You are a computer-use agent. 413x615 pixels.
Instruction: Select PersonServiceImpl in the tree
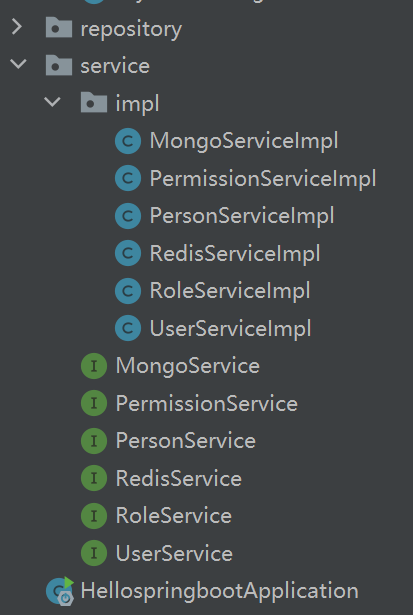[242, 216]
